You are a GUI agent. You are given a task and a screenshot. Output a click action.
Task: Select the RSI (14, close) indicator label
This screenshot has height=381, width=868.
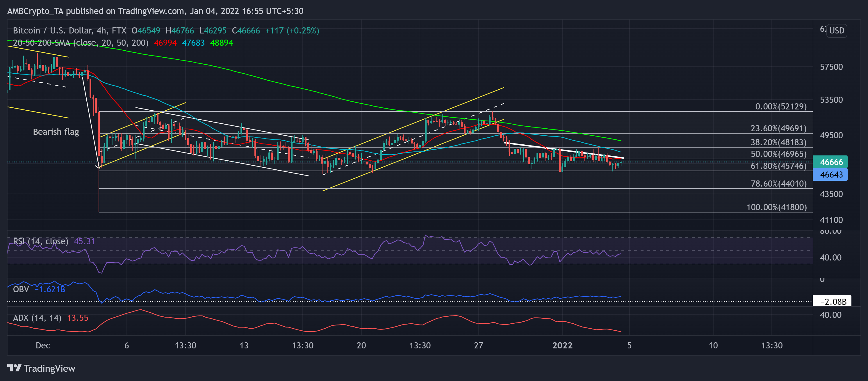pyautogui.click(x=40, y=241)
